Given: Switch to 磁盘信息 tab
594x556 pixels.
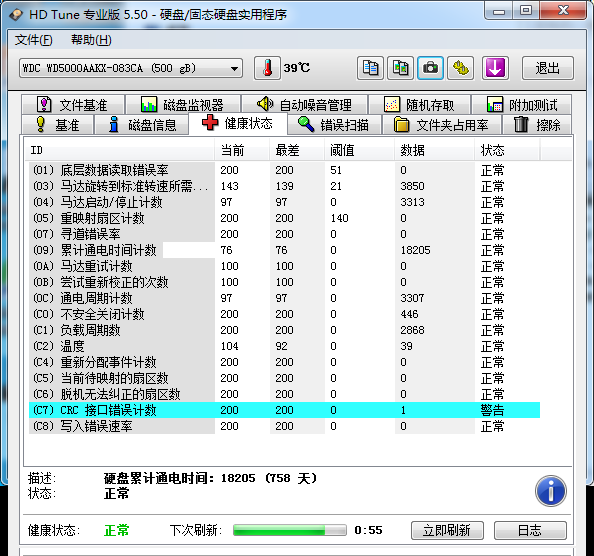Looking at the screenshot, I should point(142,125).
